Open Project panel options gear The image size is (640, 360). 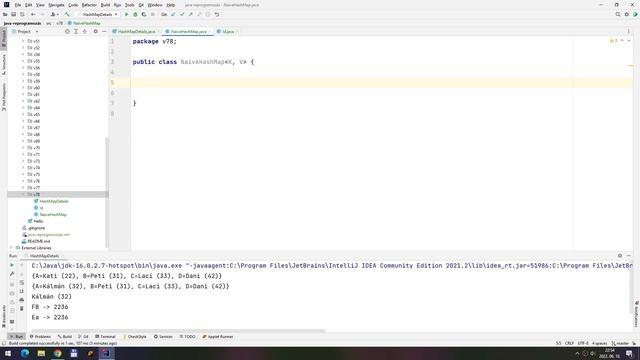(96, 31)
